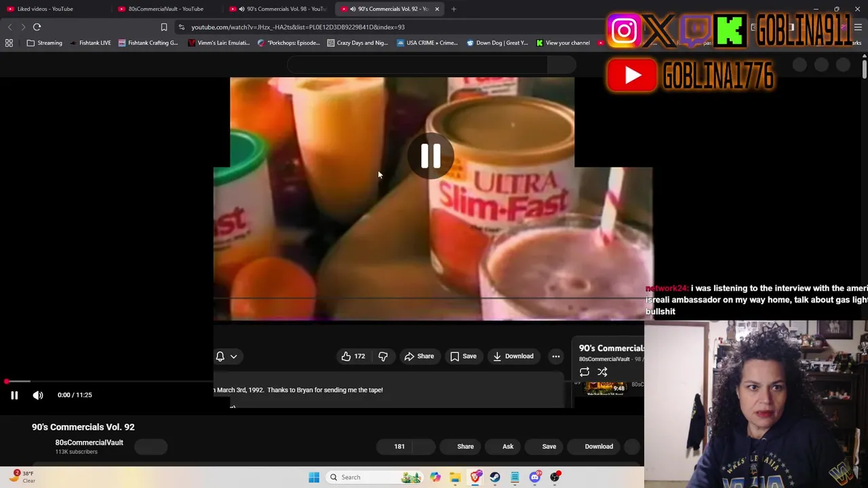Open the 'USA CRIME » Crime...' bookmark
This screenshot has height=488, width=868.
tap(427, 43)
